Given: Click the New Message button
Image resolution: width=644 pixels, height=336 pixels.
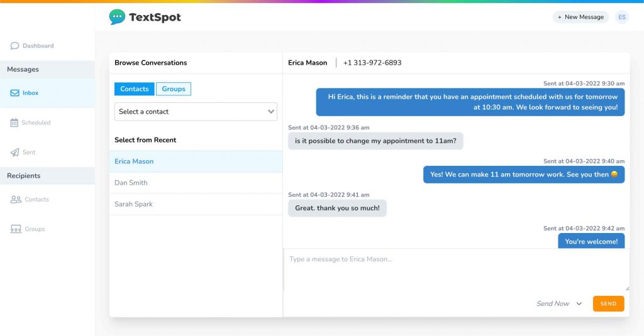Looking at the screenshot, I should pyautogui.click(x=580, y=17).
